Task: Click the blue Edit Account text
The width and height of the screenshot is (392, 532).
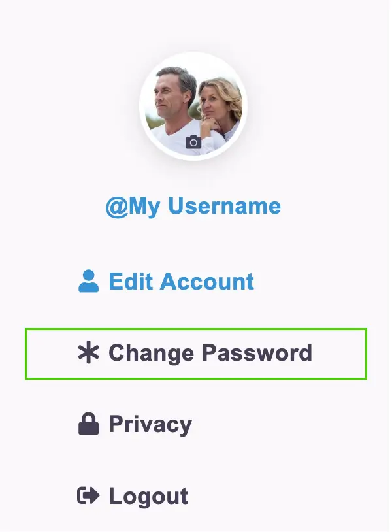Action: (182, 282)
